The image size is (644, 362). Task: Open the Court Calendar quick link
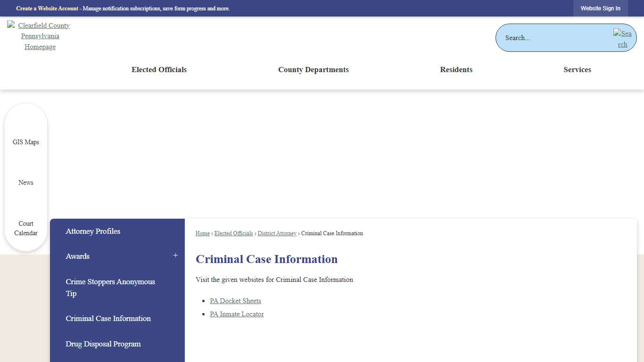pos(26,228)
